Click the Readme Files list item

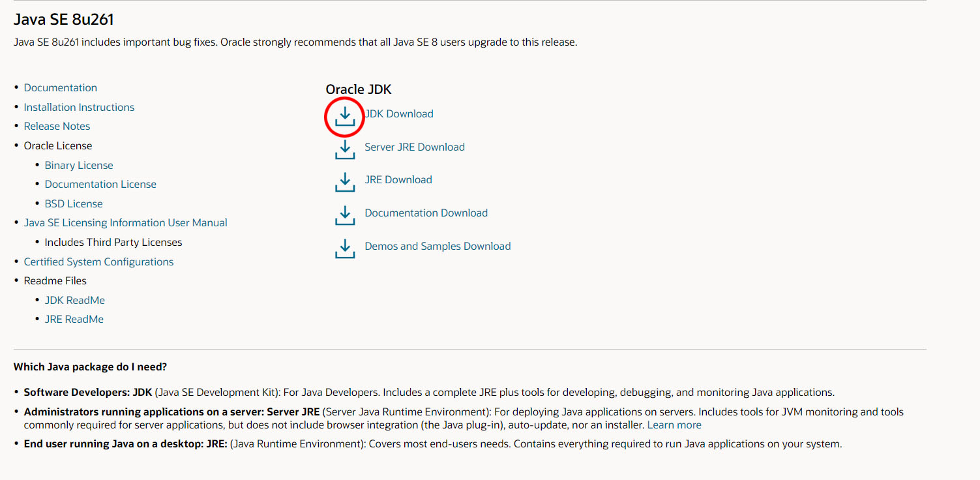point(55,280)
